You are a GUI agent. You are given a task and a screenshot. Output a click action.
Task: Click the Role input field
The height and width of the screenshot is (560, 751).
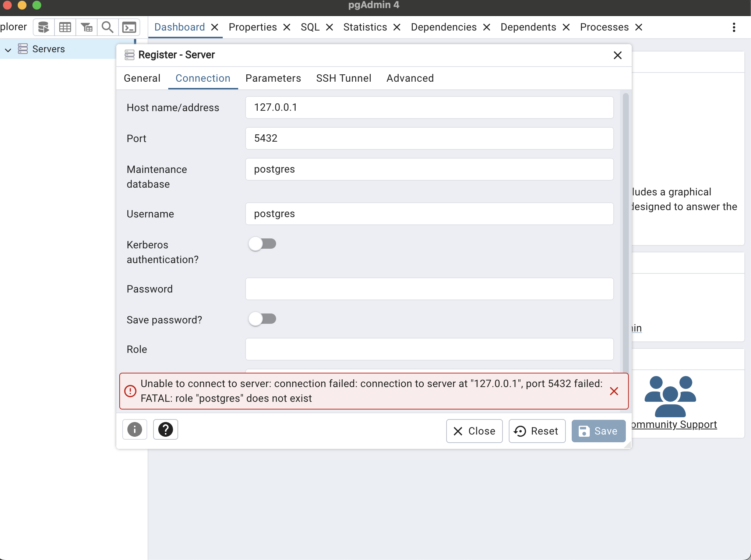click(x=430, y=349)
